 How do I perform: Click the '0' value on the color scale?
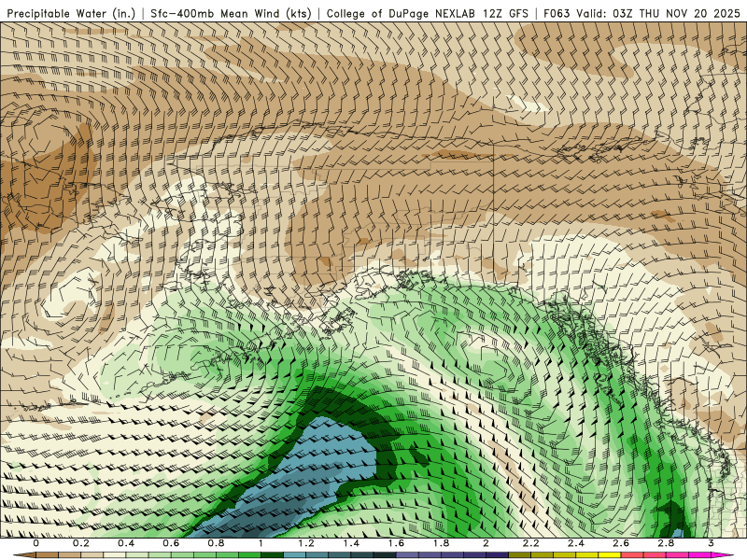point(36,543)
